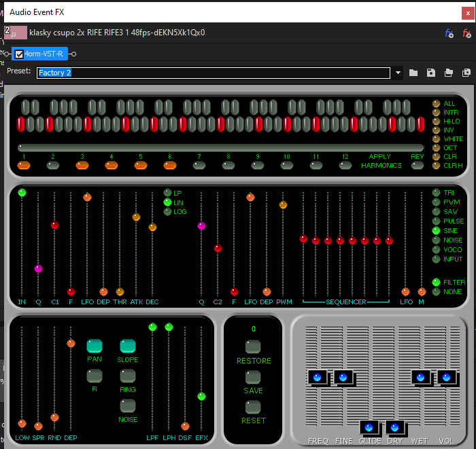Click the open preset folder icon
The height and width of the screenshot is (449, 476).
coord(413,73)
